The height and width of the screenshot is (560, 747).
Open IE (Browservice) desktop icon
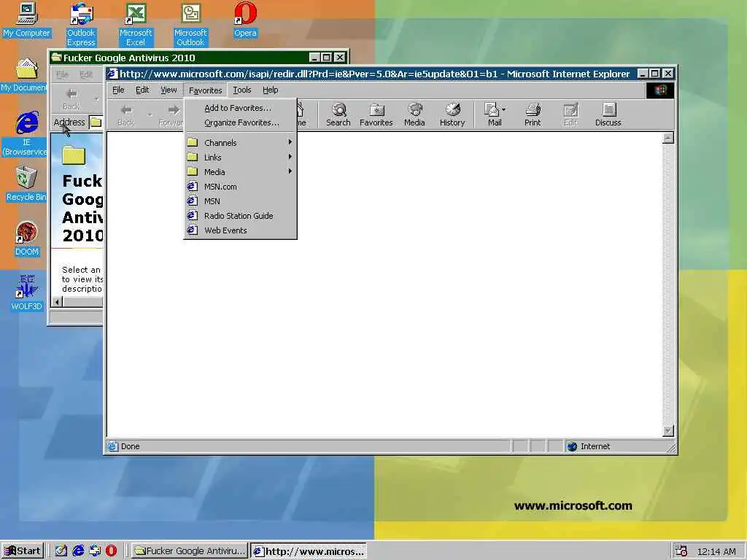[x=26, y=133]
